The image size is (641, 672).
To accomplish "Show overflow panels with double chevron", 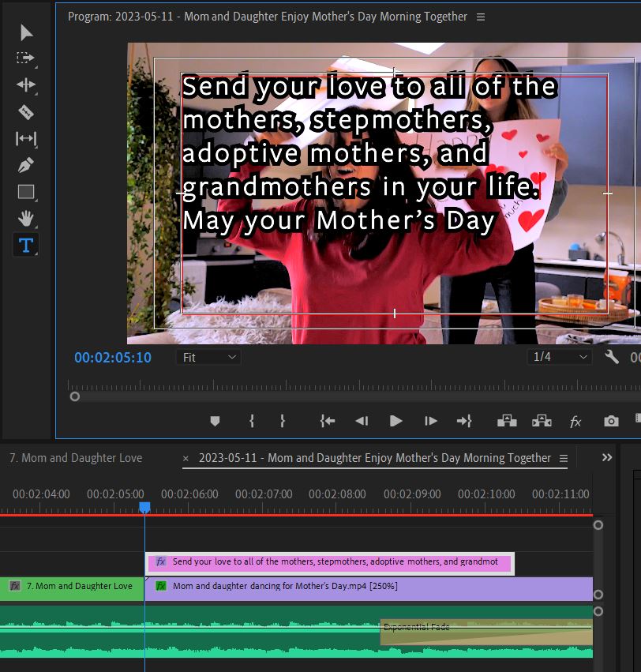I will pos(607,457).
